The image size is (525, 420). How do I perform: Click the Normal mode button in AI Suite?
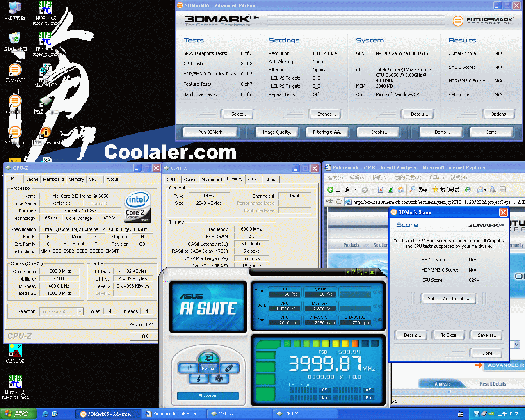click(x=209, y=368)
